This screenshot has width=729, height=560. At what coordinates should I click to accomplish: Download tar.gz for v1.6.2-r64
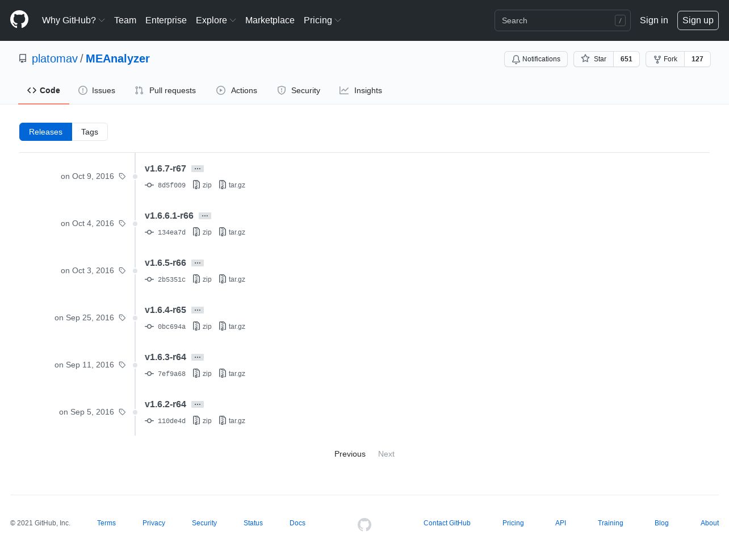232,421
